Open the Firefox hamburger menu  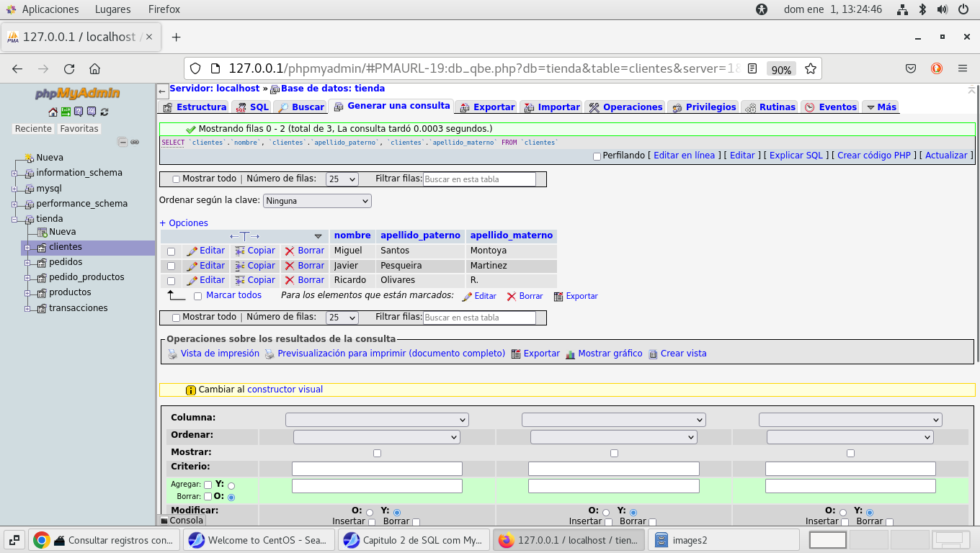point(963,69)
